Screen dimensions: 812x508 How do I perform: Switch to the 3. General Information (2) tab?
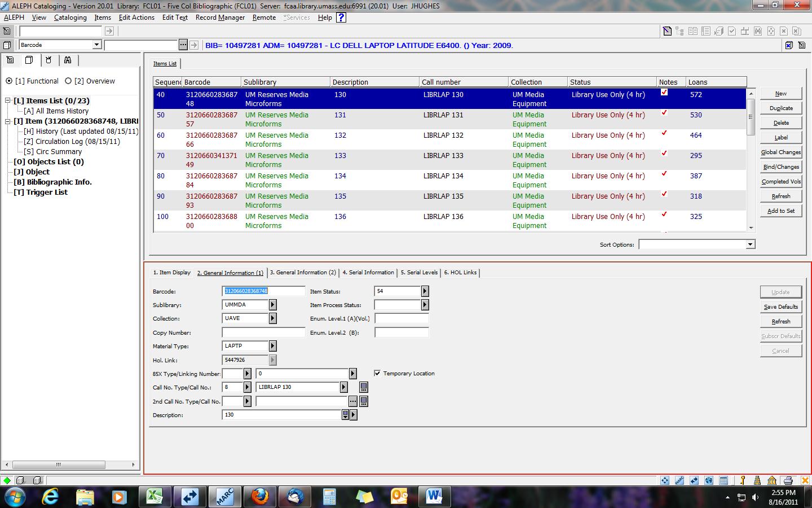pos(303,273)
